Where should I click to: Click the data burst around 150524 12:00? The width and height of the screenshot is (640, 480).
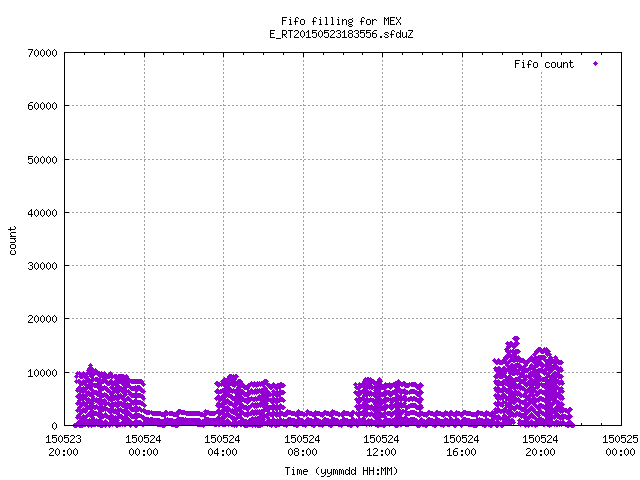tap(388, 402)
